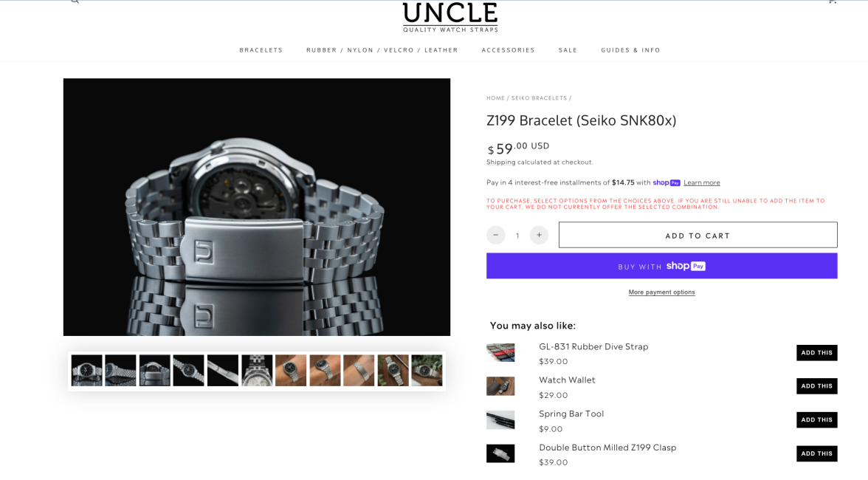Image resolution: width=868 pixels, height=480 pixels.
Task: Add Watch Wallet with Add This button
Action: [x=816, y=386]
